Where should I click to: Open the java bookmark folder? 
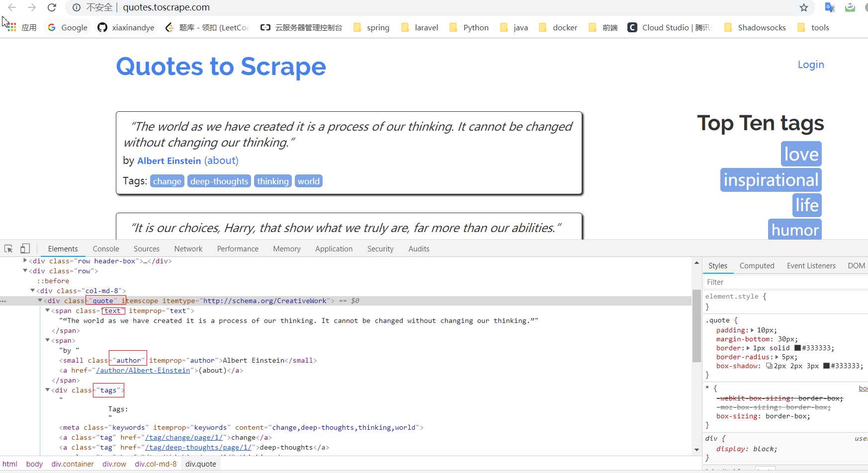click(514, 27)
